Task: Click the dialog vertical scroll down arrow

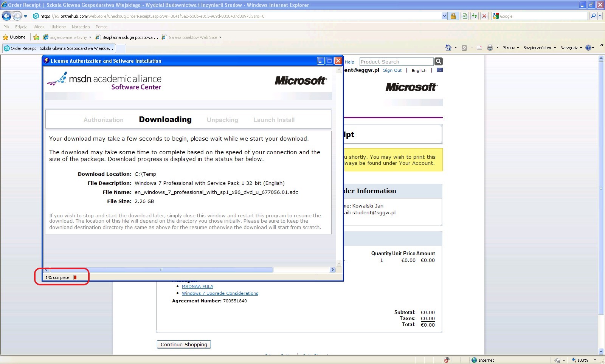Action: click(x=339, y=263)
